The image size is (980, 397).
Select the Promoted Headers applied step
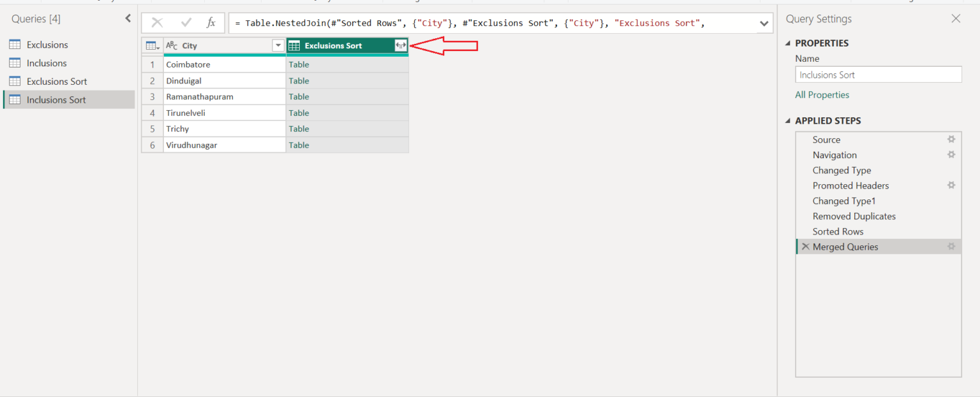coord(879,185)
